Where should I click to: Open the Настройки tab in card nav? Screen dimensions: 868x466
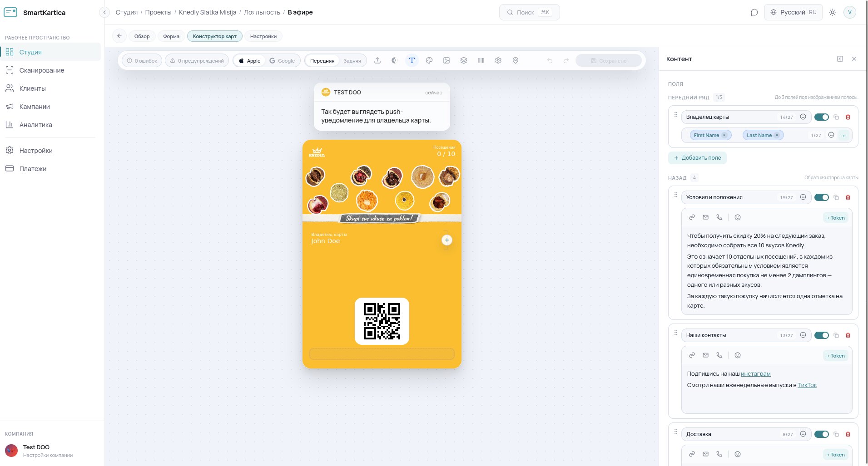pyautogui.click(x=263, y=36)
